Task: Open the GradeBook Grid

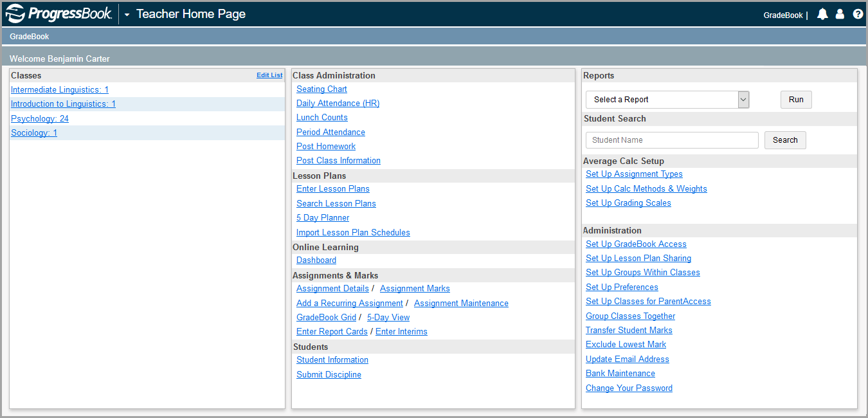Action: 326,317
